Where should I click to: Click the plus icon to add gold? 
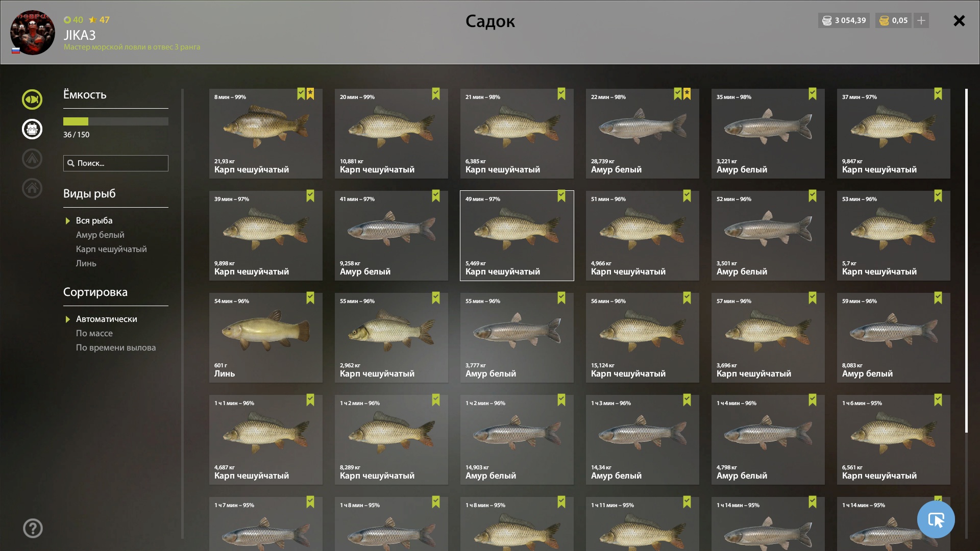(x=921, y=20)
